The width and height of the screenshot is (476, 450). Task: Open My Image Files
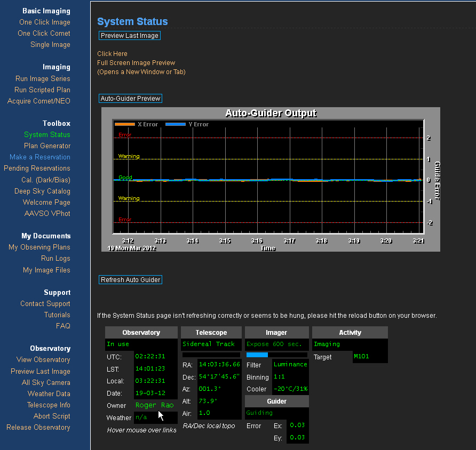click(x=46, y=270)
